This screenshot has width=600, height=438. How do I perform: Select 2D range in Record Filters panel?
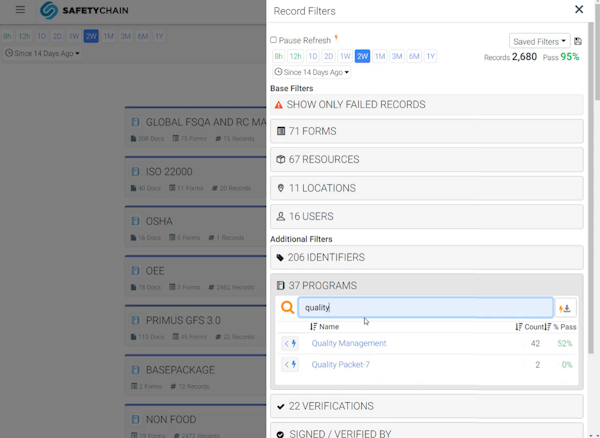click(x=328, y=56)
